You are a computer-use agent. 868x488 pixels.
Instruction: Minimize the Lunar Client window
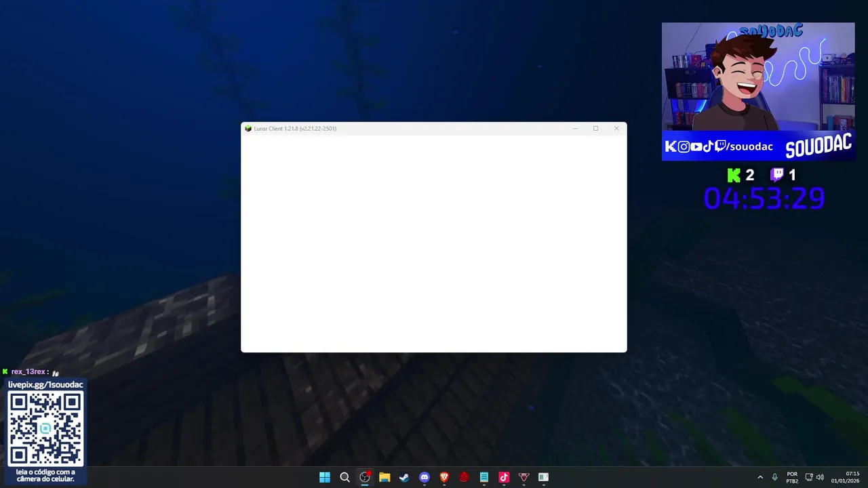click(x=575, y=129)
